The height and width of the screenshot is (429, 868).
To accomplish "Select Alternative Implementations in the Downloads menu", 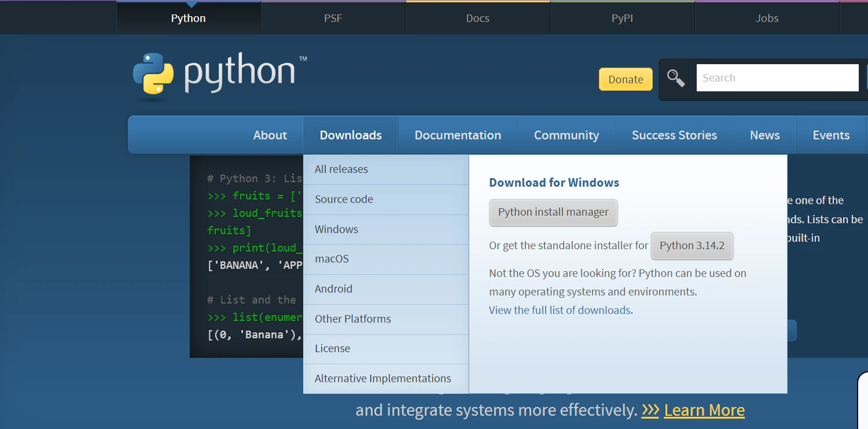I will 386,379.
